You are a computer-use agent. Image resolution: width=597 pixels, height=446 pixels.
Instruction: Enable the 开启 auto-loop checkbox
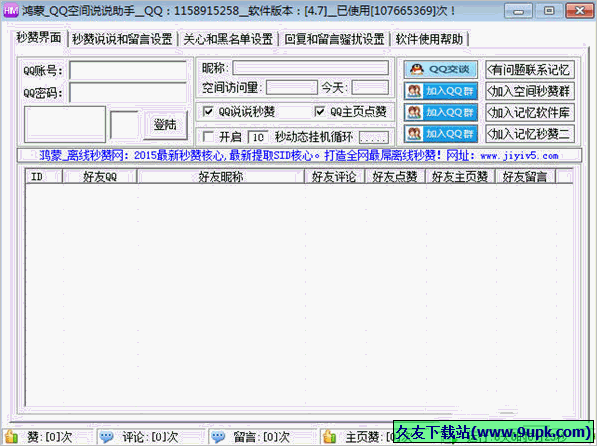click(208, 136)
